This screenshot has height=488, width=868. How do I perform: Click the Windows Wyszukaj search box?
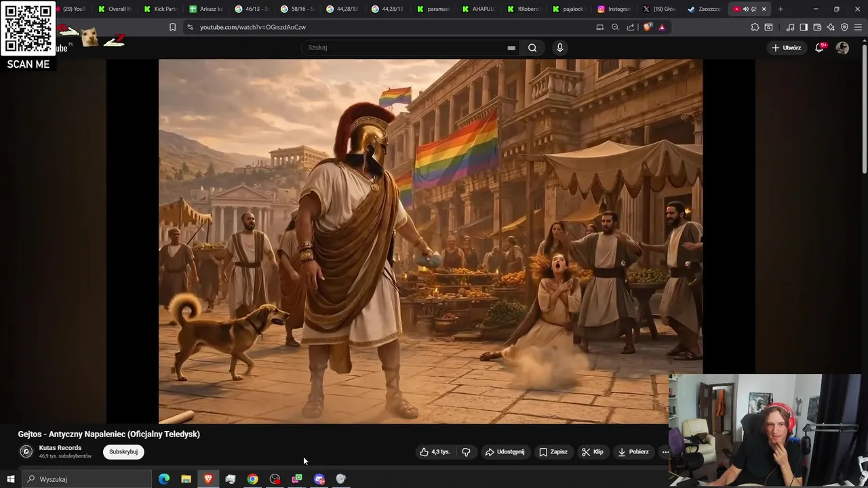click(87, 479)
